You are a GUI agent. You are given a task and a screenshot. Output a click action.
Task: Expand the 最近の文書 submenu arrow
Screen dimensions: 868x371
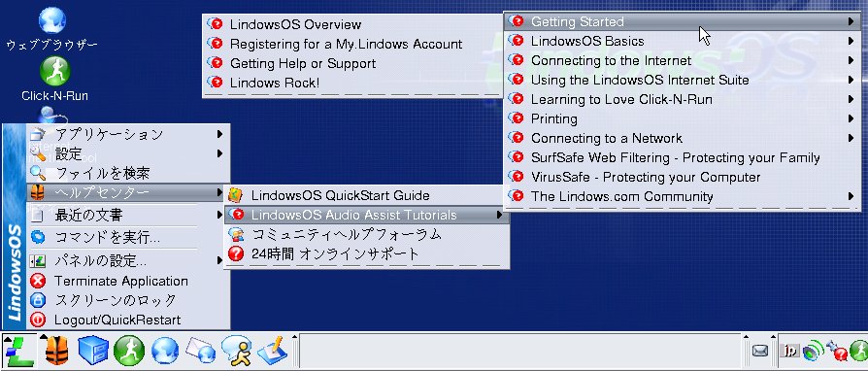click(219, 215)
